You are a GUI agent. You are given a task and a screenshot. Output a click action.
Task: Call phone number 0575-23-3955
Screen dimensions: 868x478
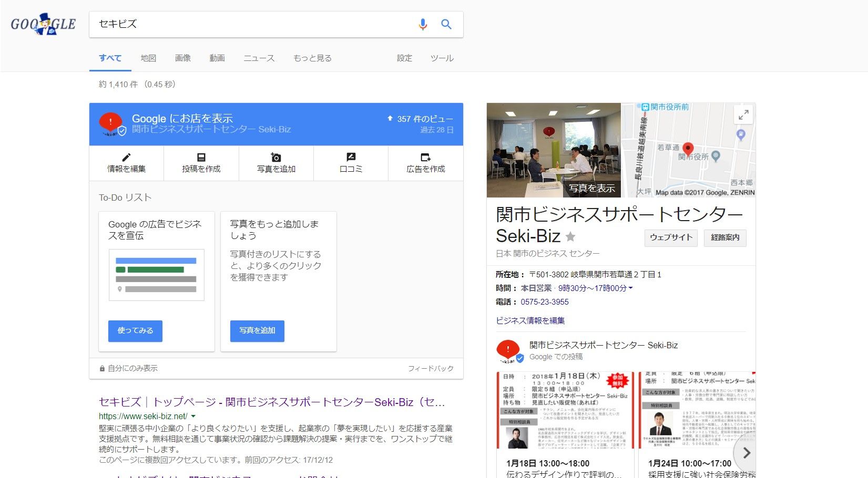coord(545,302)
